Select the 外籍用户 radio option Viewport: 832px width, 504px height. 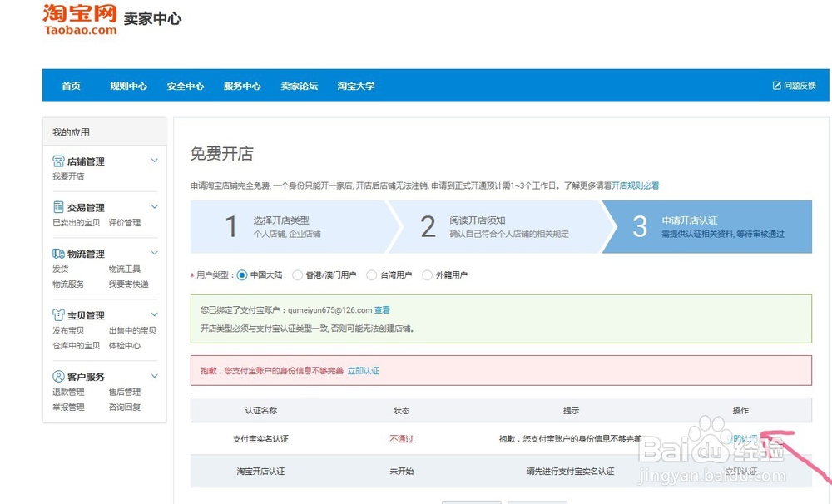click(x=427, y=275)
